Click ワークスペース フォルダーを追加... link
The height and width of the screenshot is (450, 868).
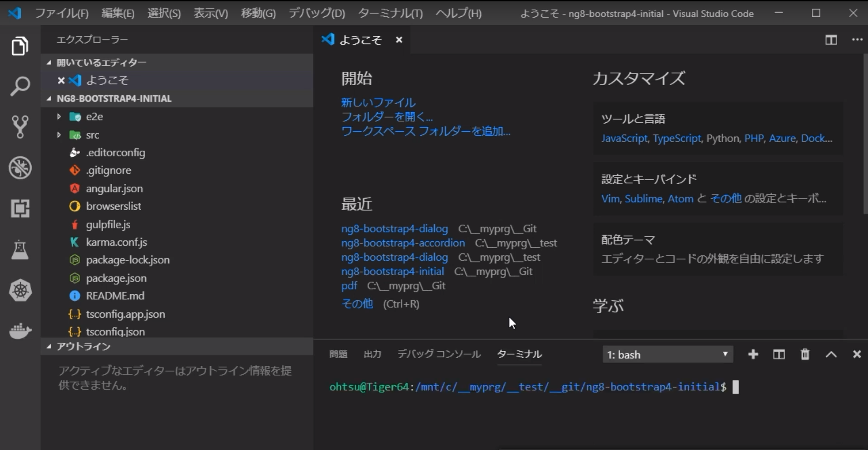[x=426, y=131]
